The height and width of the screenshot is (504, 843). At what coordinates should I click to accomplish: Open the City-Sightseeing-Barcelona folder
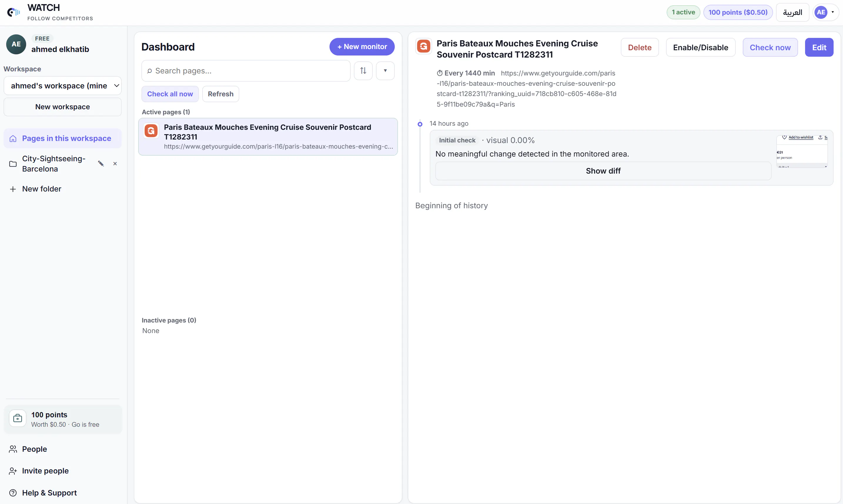click(x=54, y=164)
